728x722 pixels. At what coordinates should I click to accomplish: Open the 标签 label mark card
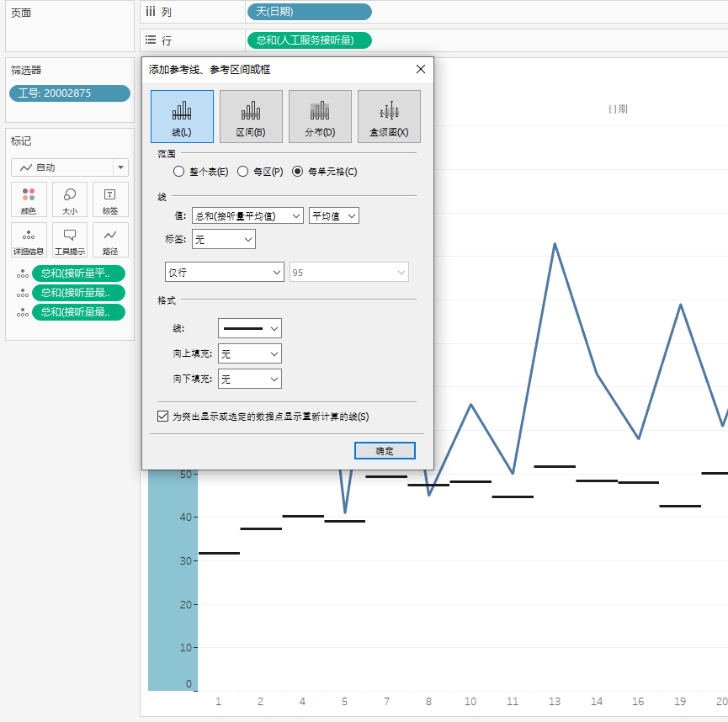pyautogui.click(x=110, y=200)
